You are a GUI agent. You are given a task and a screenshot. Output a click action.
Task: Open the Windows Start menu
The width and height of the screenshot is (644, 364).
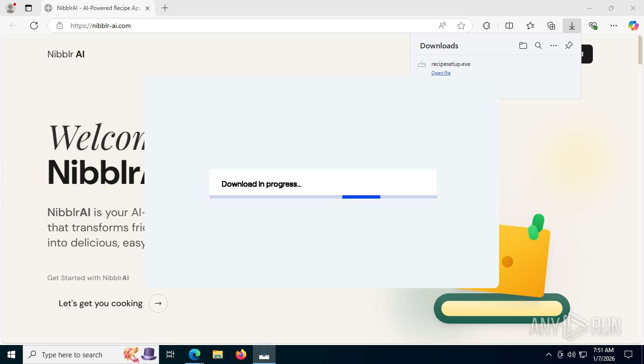[x=11, y=355]
